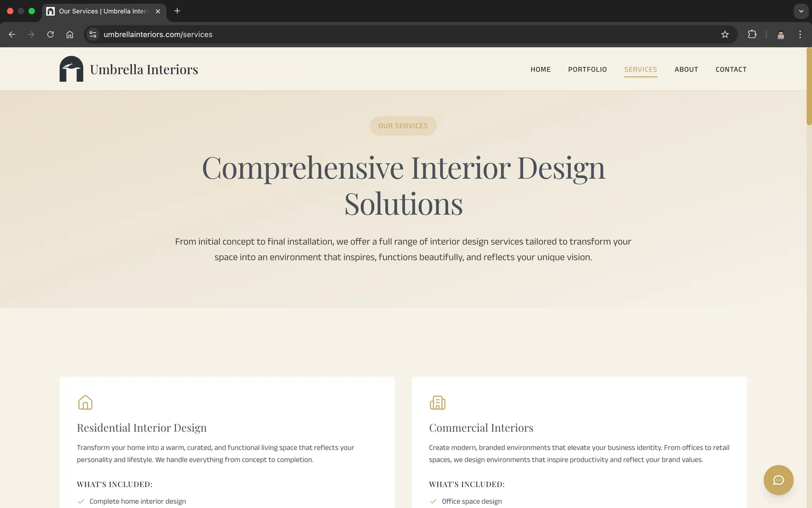The image size is (812, 508).
Task: Click the reload page icon
Action: point(50,34)
